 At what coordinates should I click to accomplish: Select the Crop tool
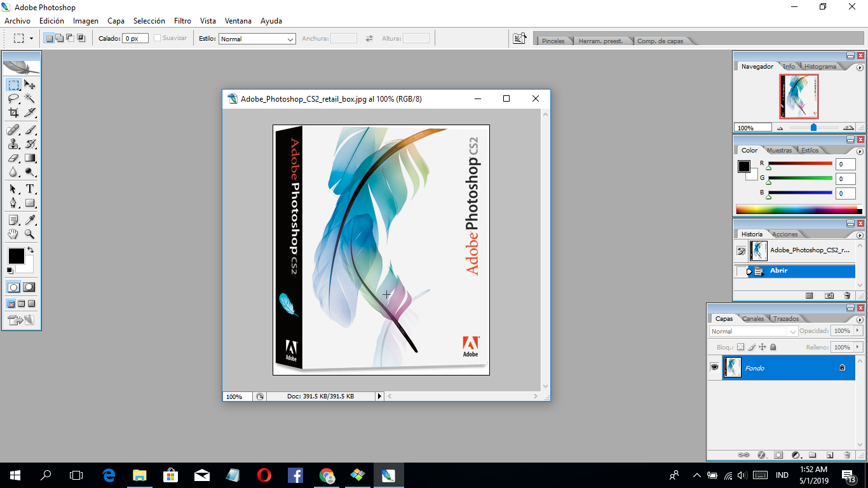[13, 112]
